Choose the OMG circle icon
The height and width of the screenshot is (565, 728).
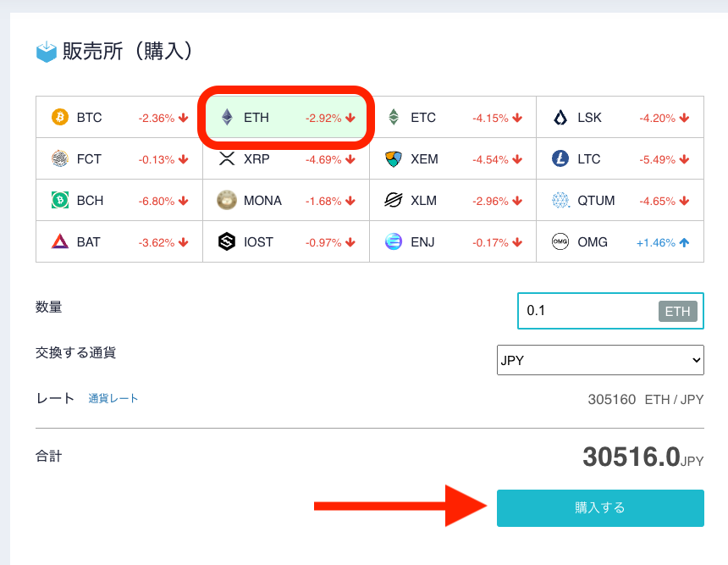coord(560,241)
